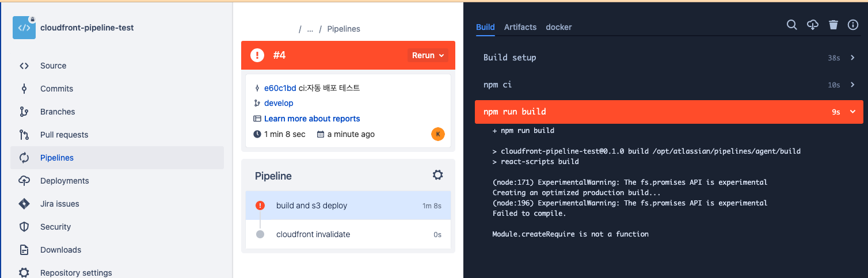
Task: Delete logs with the trash icon
Action: [833, 25]
